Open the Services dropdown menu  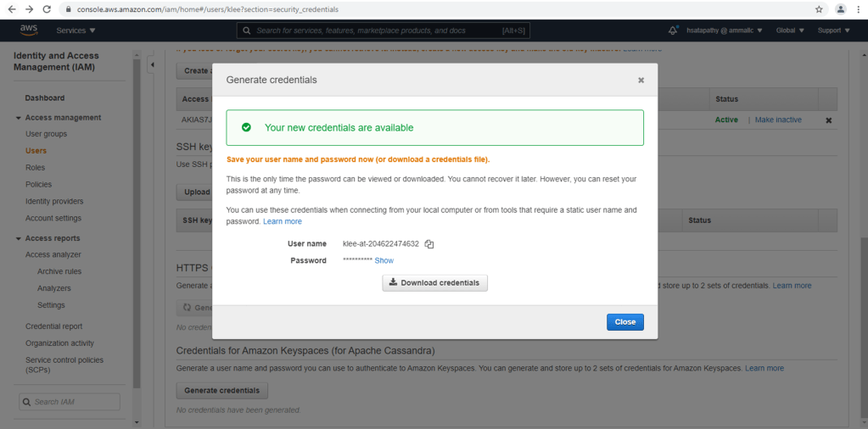coord(76,31)
